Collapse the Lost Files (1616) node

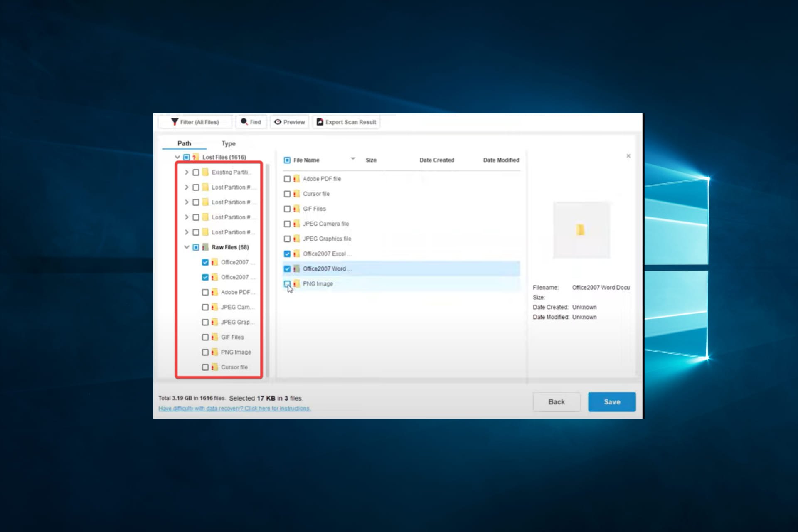pos(177,157)
